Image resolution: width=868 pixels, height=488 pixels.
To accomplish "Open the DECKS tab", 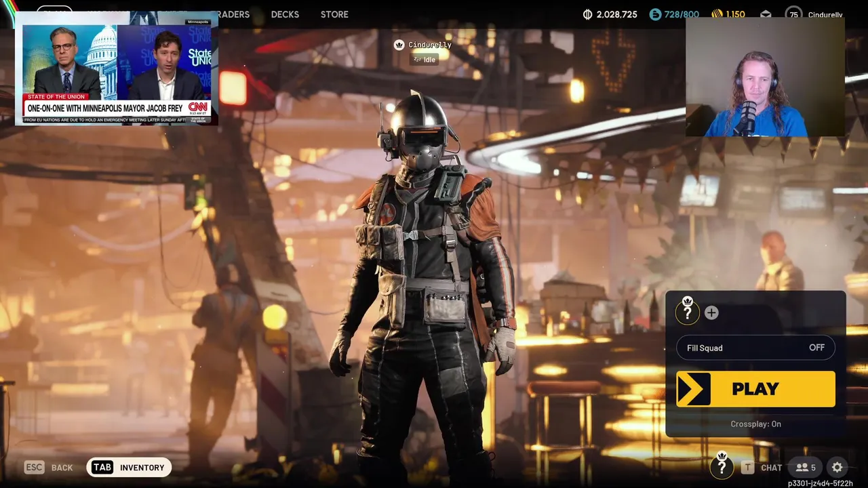I will pos(285,14).
